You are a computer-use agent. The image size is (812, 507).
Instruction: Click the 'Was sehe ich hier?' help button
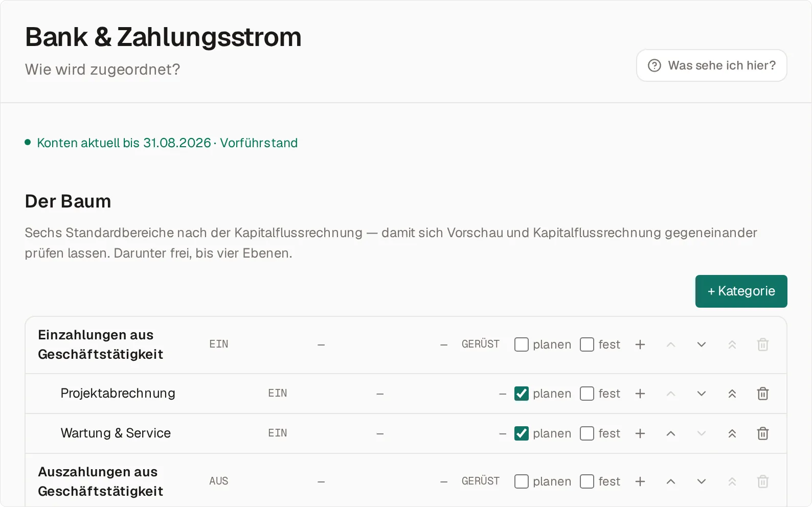coord(711,65)
